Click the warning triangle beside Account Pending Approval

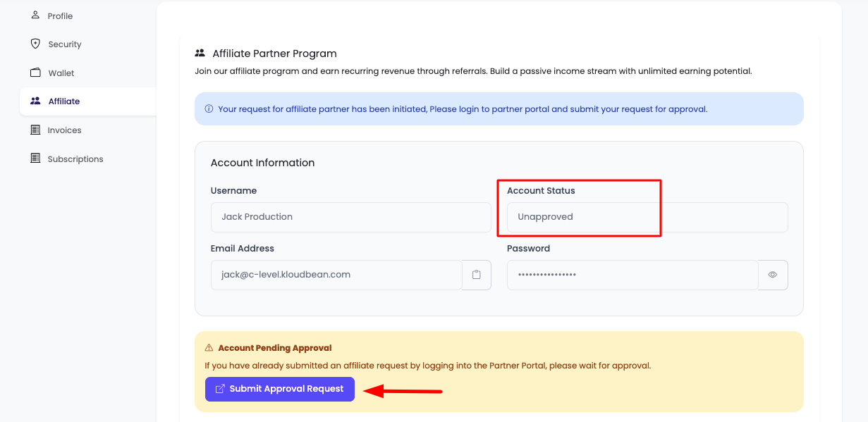tap(209, 347)
